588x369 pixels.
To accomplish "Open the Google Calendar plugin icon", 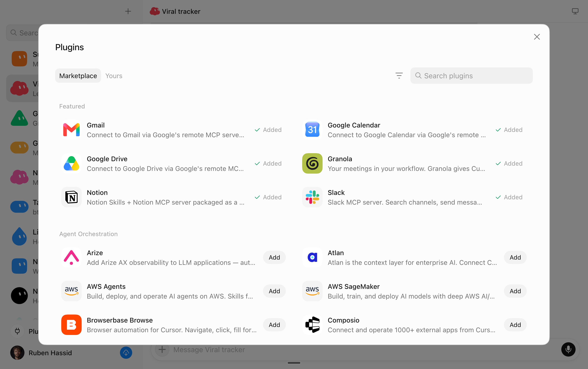I will pos(312,130).
